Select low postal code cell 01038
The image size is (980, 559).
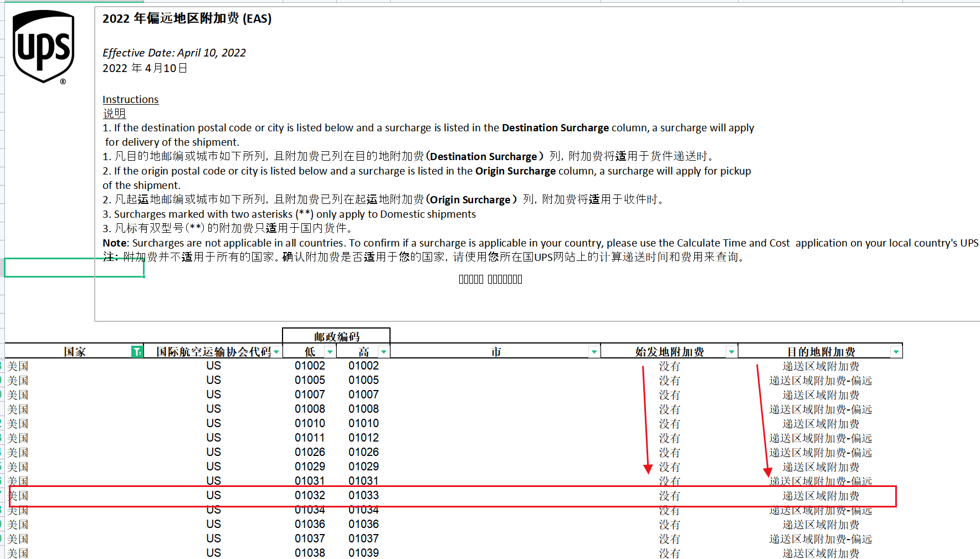pyautogui.click(x=310, y=553)
